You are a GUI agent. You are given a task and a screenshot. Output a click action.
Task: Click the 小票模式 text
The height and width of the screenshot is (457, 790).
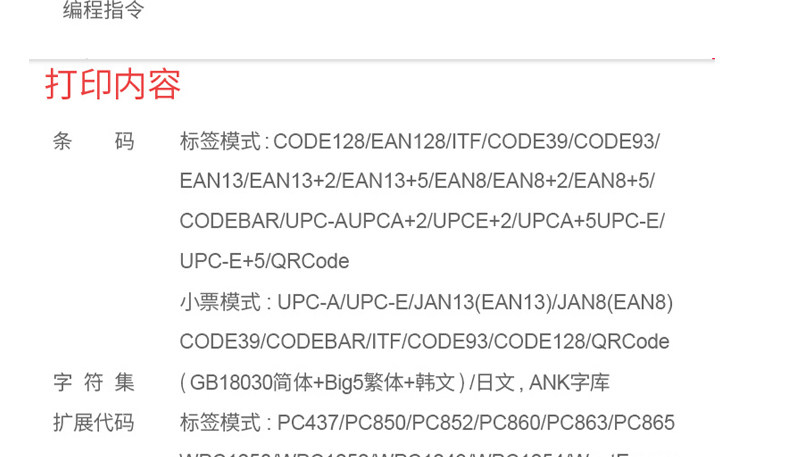click(220, 302)
